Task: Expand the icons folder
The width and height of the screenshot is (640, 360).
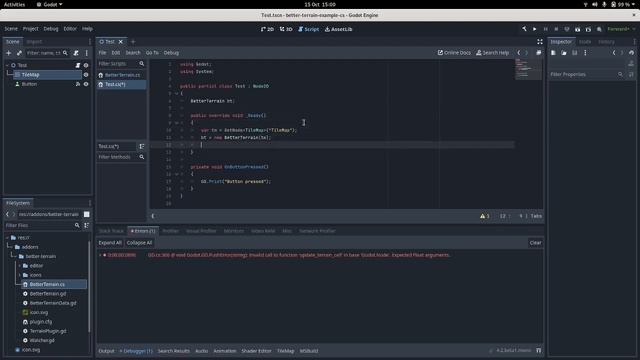Action: (19, 275)
